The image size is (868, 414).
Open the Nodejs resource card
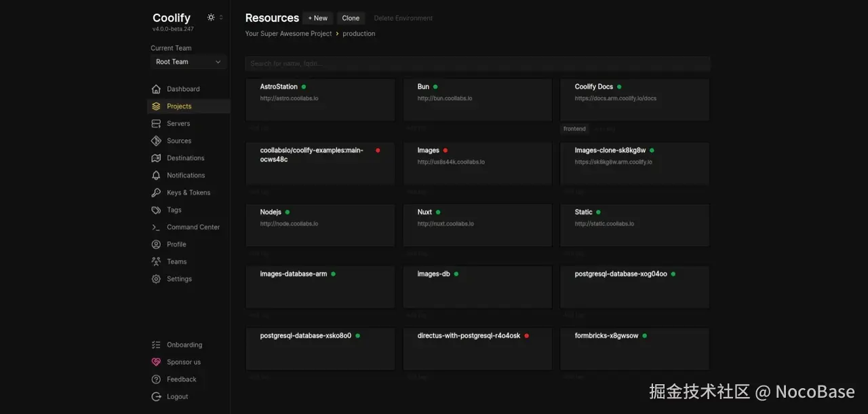point(320,225)
